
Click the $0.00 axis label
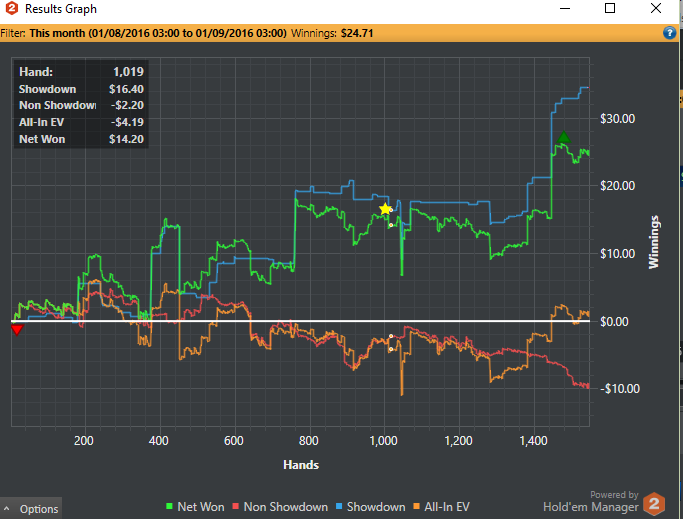pos(614,322)
